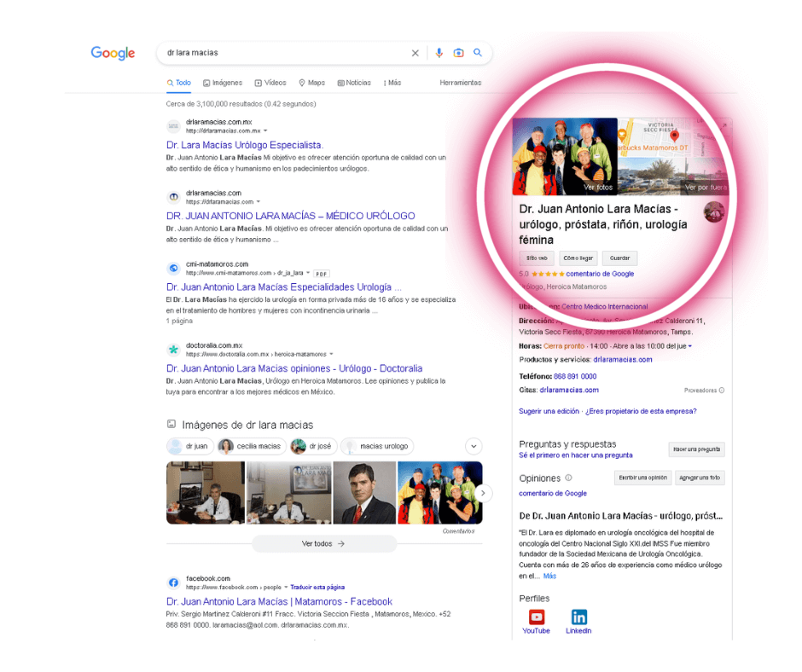Screen dimensions: 802x672
Task: Click 'Traducir esta página' link
Action: click(317, 587)
